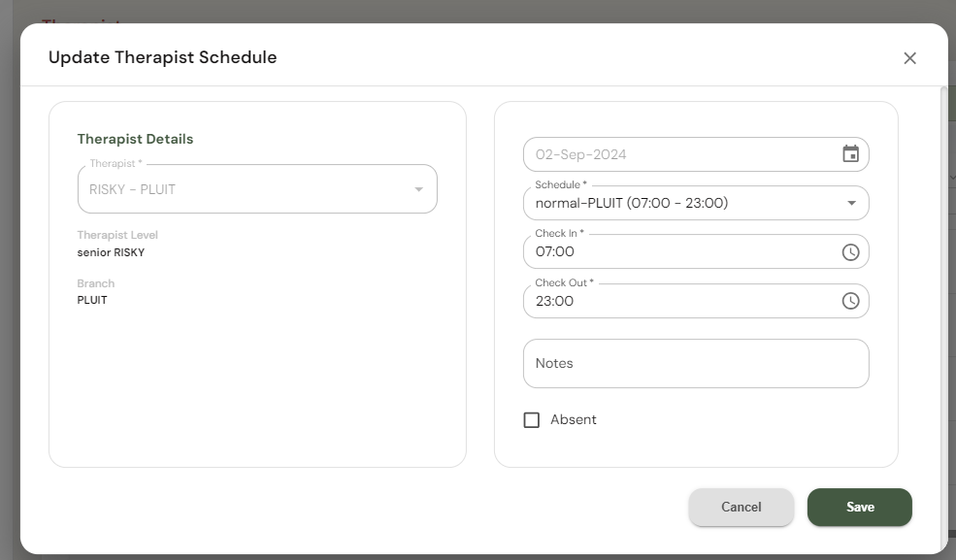Open the calendar date picker icon

850,154
